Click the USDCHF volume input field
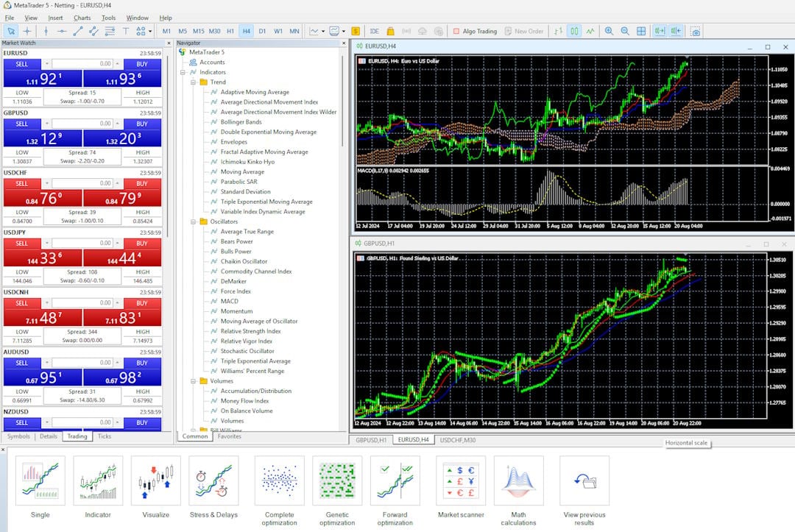This screenshot has width=795, height=532. (x=82, y=183)
